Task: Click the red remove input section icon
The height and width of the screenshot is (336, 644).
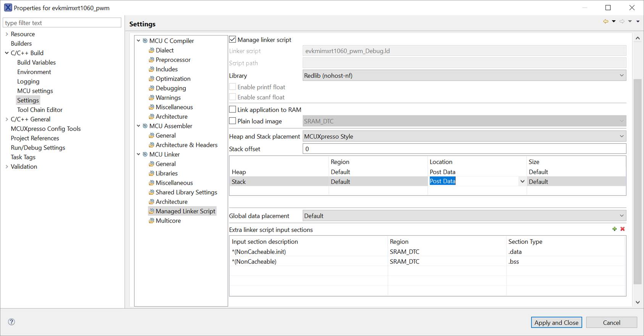Action: tap(623, 229)
